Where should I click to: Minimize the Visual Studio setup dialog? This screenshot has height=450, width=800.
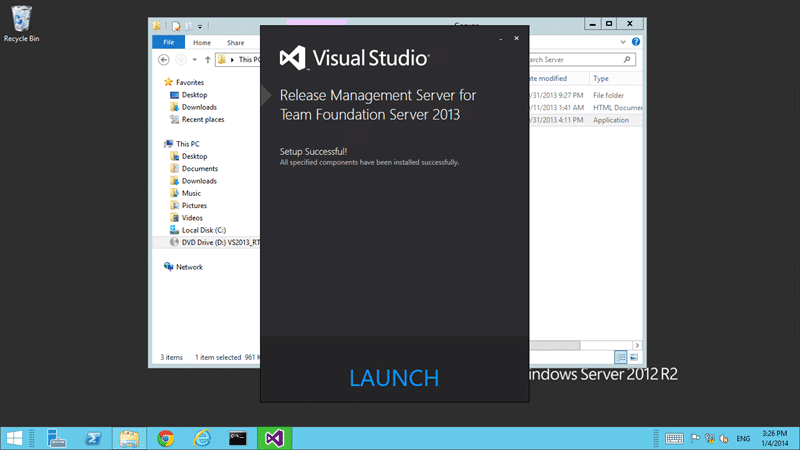(501, 39)
